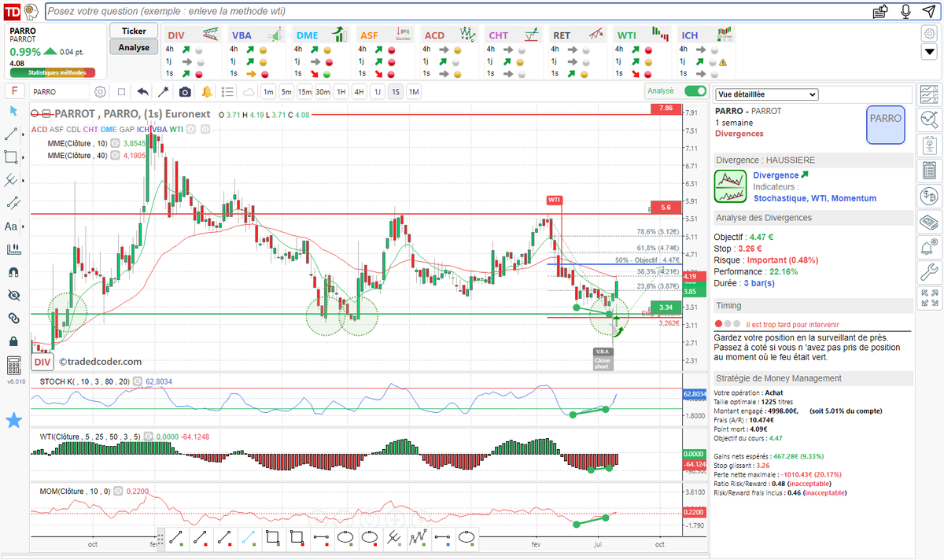This screenshot has width=944, height=560.
Task: Select the 1M monthly timeframe
Action: point(414,91)
